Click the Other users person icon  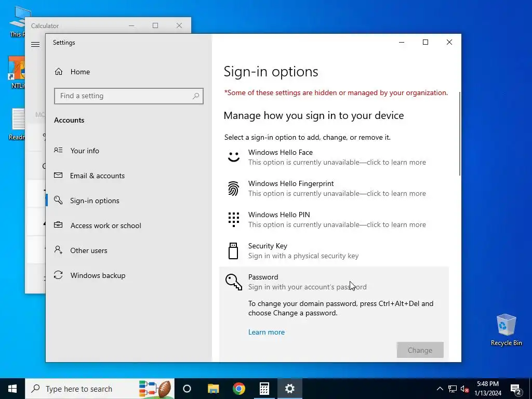tap(58, 250)
